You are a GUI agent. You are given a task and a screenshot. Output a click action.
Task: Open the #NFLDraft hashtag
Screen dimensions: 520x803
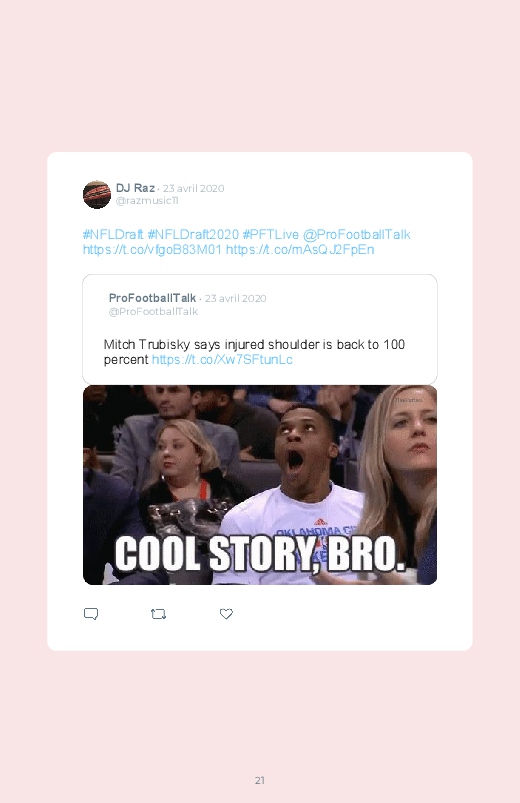(x=113, y=235)
